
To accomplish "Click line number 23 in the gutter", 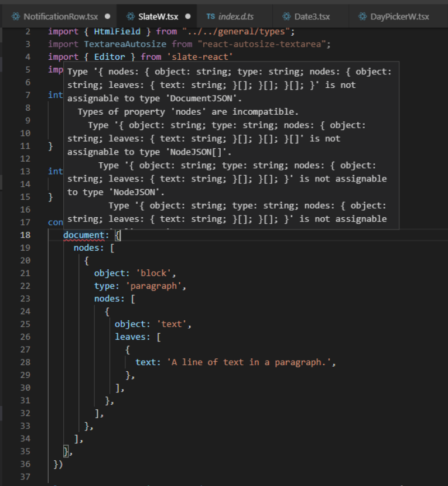I will click(x=25, y=299).
